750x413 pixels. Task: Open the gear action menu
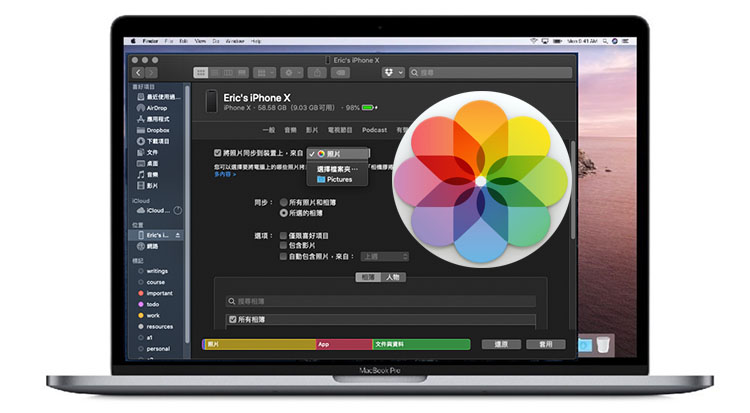coord(292,73)
